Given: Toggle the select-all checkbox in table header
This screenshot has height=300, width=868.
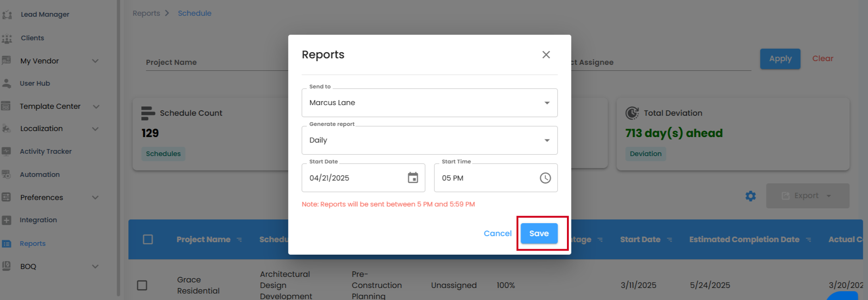Looking at the screenshot, I should (148, 239).
